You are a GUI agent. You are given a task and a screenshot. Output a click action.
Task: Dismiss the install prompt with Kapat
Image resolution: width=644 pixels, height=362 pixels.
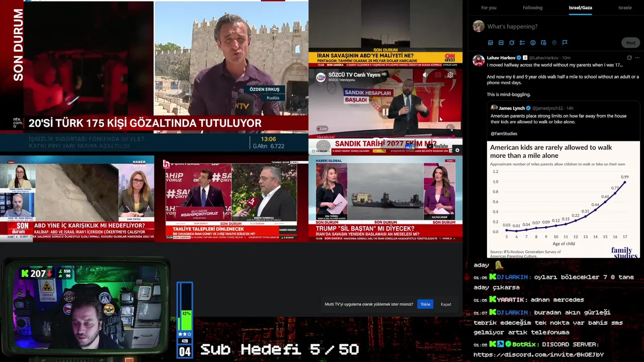446,304
